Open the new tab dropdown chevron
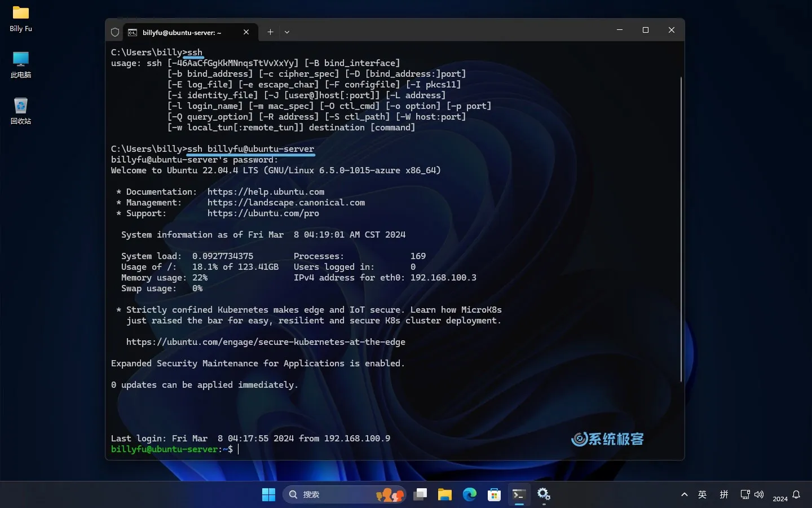Screen dimensions: 812x508 click(x=287, y=32)
